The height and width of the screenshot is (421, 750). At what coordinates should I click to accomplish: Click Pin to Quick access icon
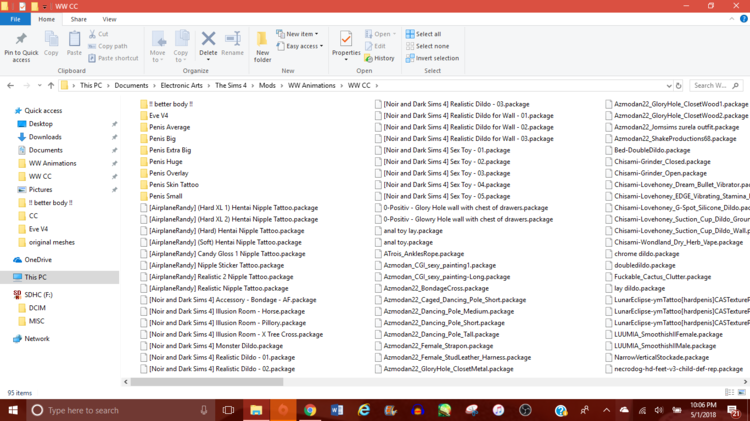21,39
